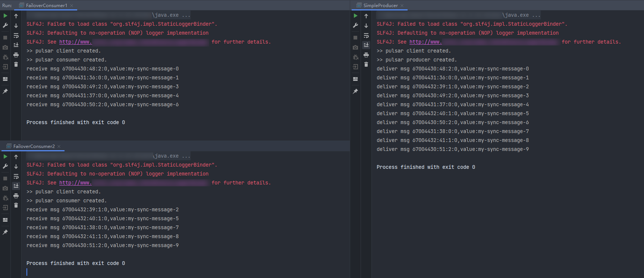Screen dimensions: 644x278
Task: Select the FailoverConsumer1 run tab
Action: (46, 6)
